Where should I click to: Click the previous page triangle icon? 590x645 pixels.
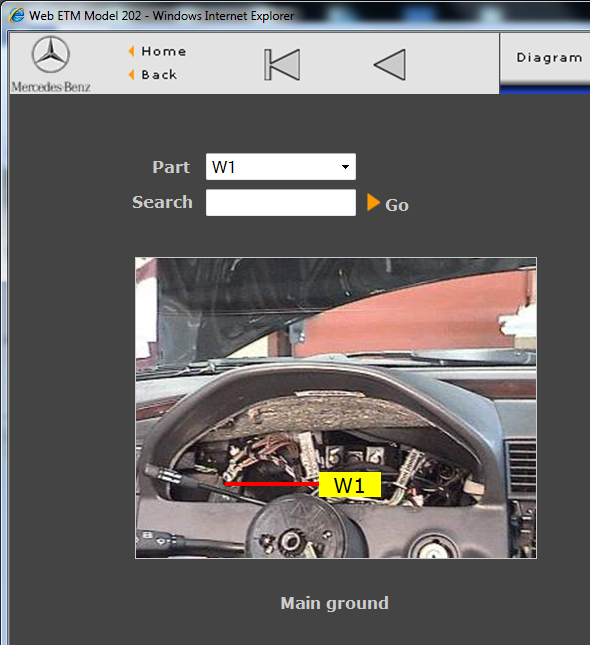pyautogui.click(x=390, y=65)
